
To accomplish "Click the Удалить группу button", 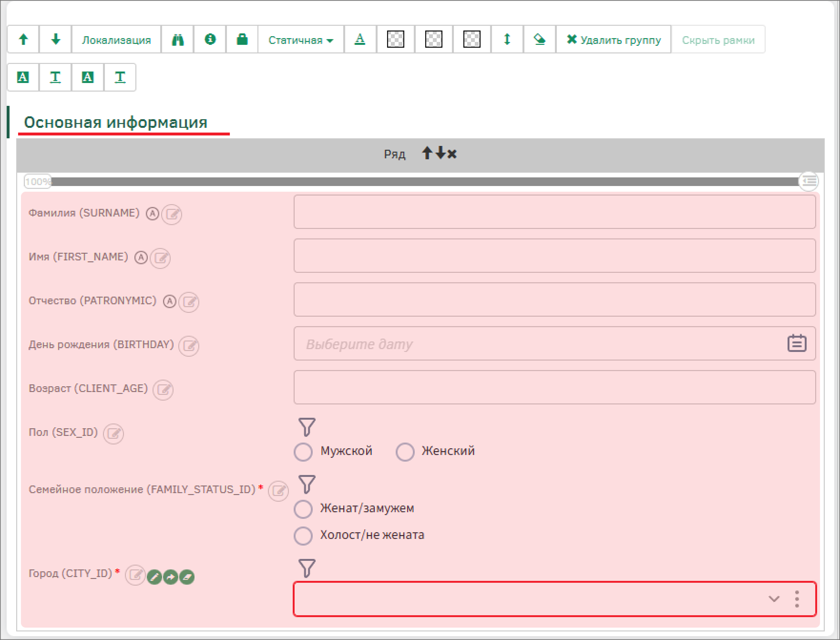I will point(614,40).
